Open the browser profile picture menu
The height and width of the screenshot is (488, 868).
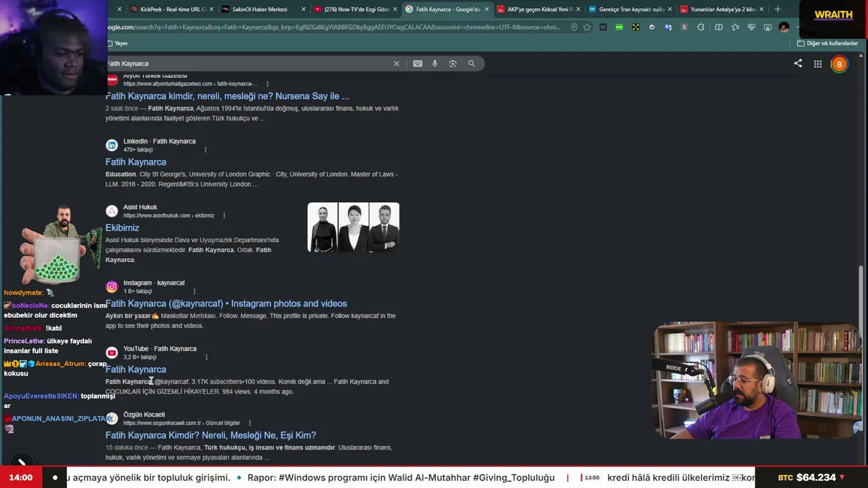coord(785,27)
